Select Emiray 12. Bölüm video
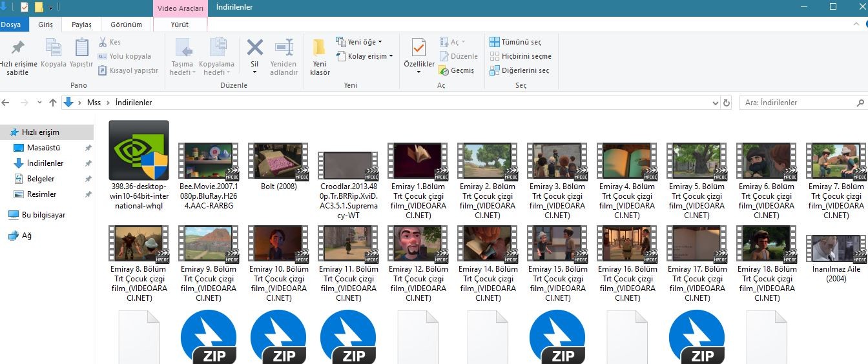The width and height of the screenshot is (868, 364). (x=417, y=263)
